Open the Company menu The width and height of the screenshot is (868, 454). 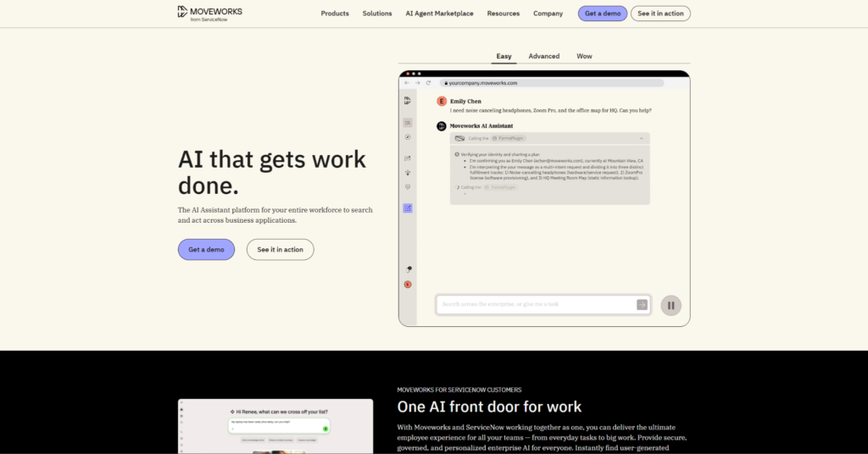pos(548,14)
